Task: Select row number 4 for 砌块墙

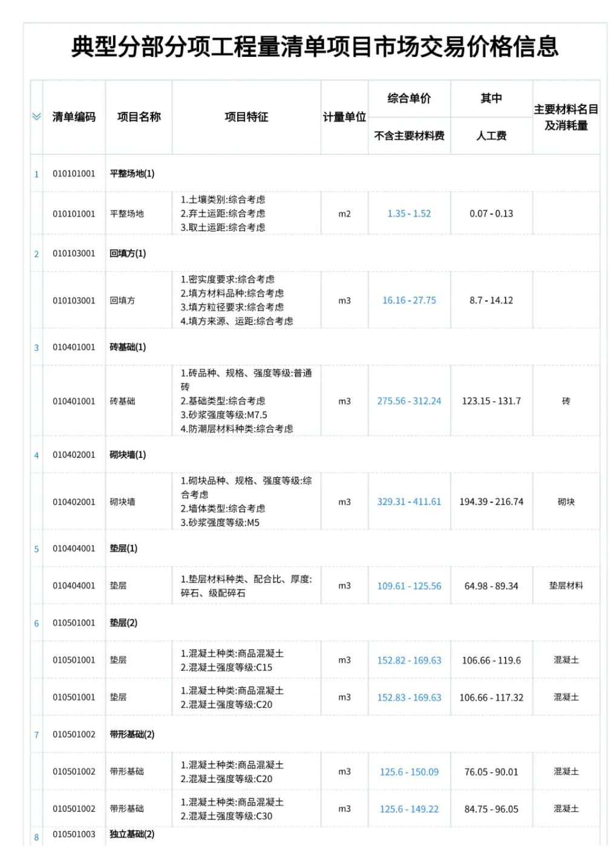Action: (36, 455)
